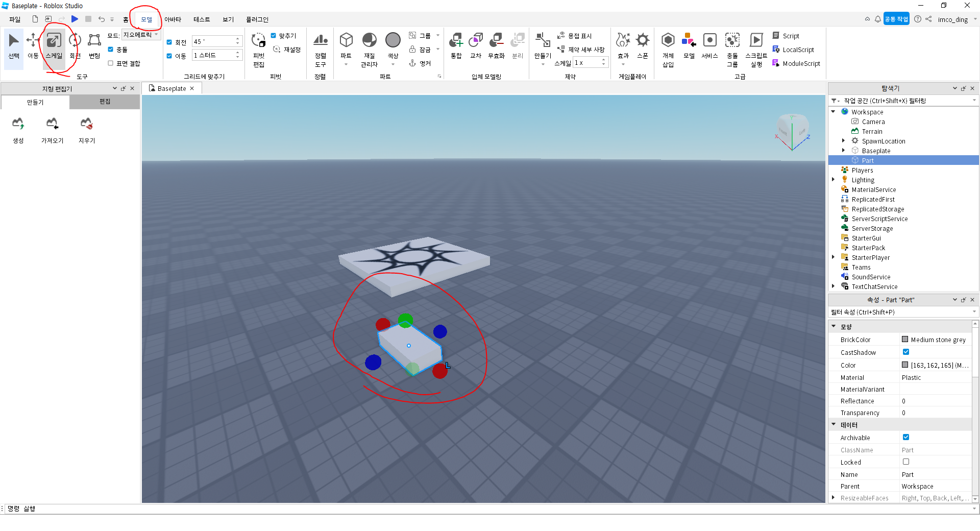Uncheck the CastShadow property

(906, 352)
